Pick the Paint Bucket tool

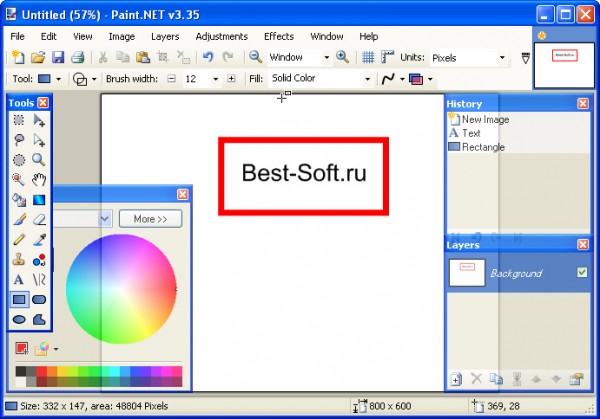(x=19, y=200)
